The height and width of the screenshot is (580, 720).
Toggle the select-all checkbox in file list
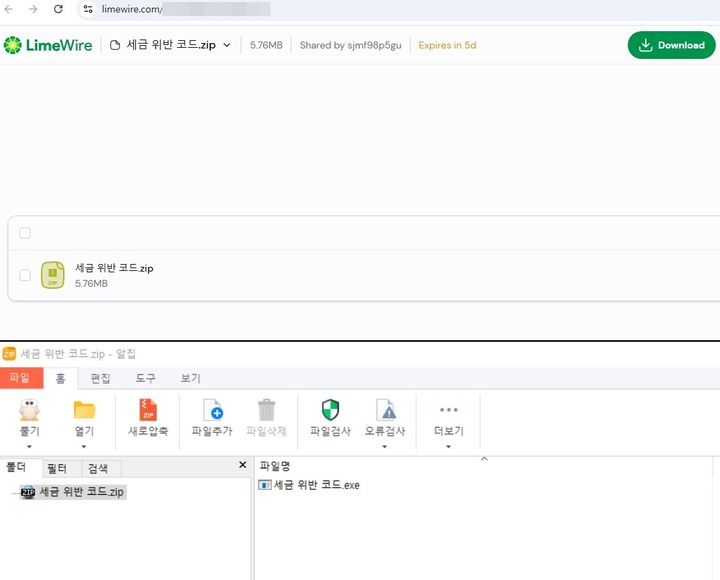(x=25, y=233)
